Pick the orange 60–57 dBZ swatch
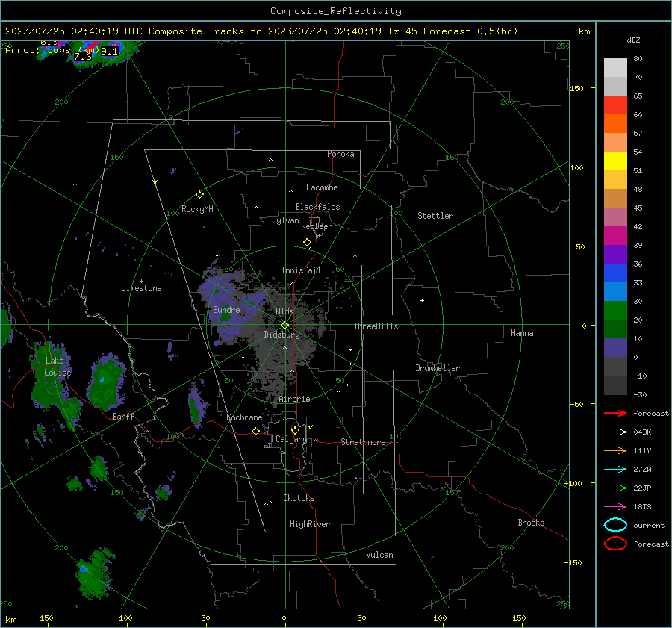The width and height of the screenshot is (672, 628). [x=615, y=124]
